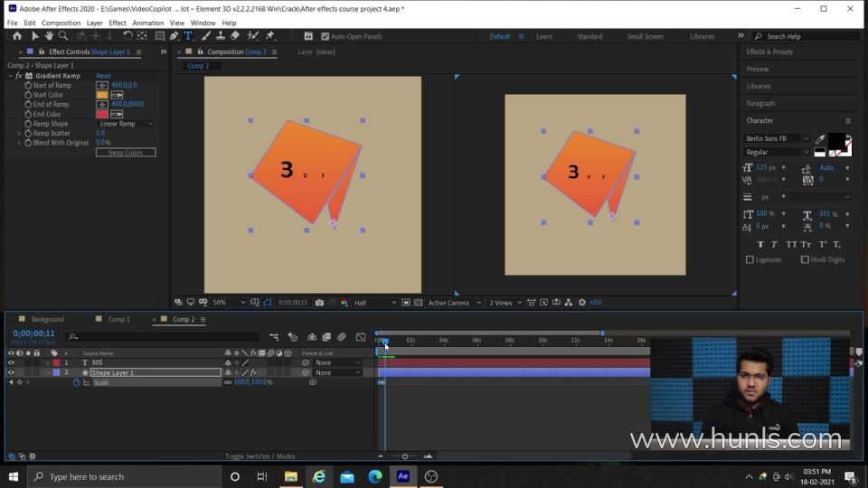Select the Eraser tool

pyautogui.click(x=235, y=36)
